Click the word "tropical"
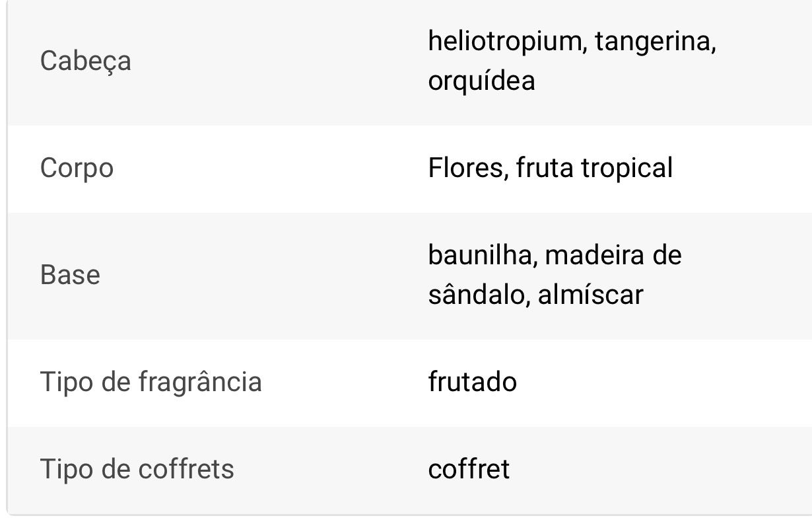Viewport: 812px width, 518px height. (x=626, y=168)
